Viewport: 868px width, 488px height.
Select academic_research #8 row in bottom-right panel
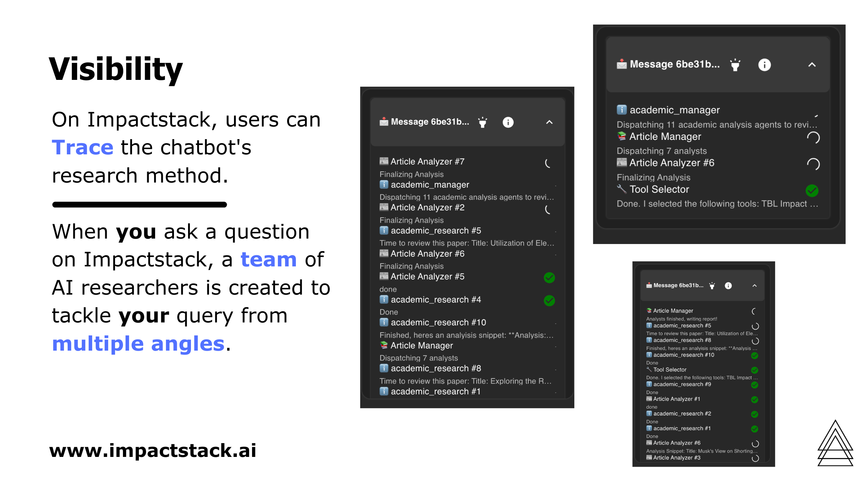coord(702,344)
